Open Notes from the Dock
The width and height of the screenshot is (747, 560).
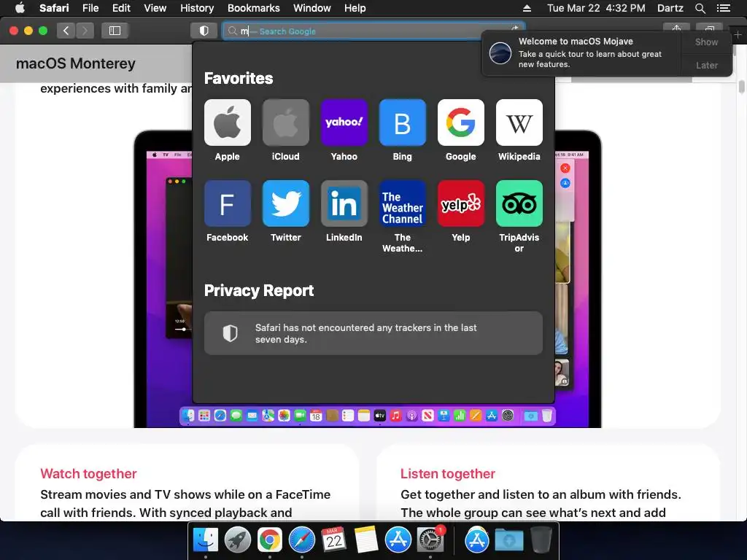tap(366, 540)
